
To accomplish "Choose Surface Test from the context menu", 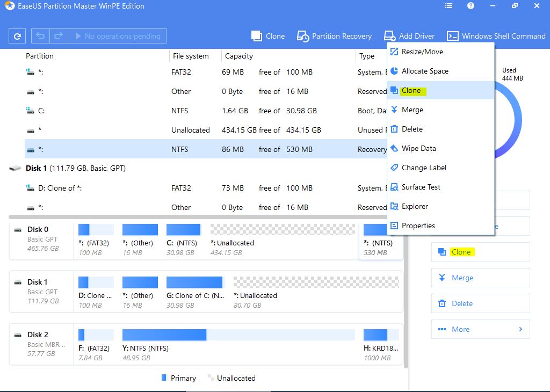I will 421,187.
